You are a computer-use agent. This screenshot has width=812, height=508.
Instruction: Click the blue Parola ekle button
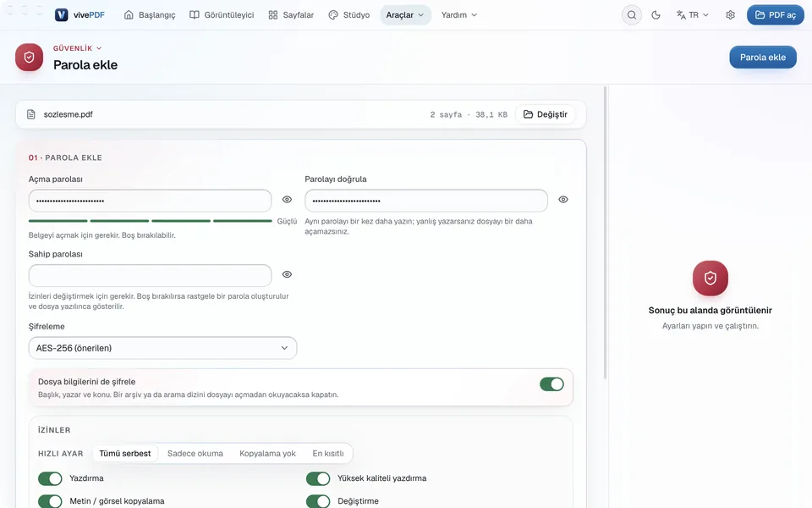763,58
